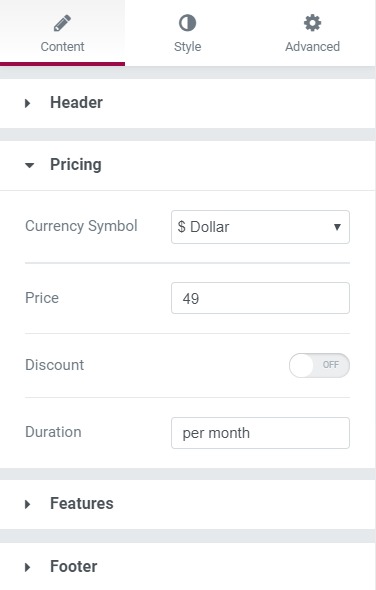Click the pencil icon on the Content tab
The width and height of the screenshot is (376, 590).
click(62, 23)
